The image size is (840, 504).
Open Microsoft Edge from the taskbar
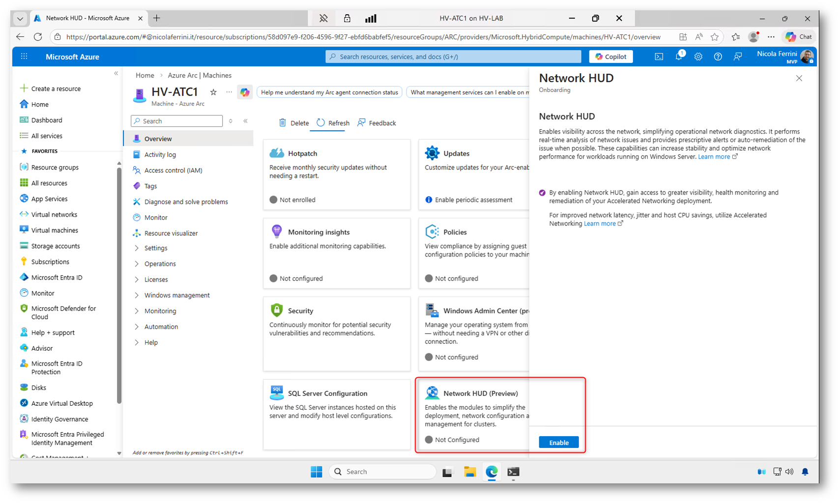[492, 472]
